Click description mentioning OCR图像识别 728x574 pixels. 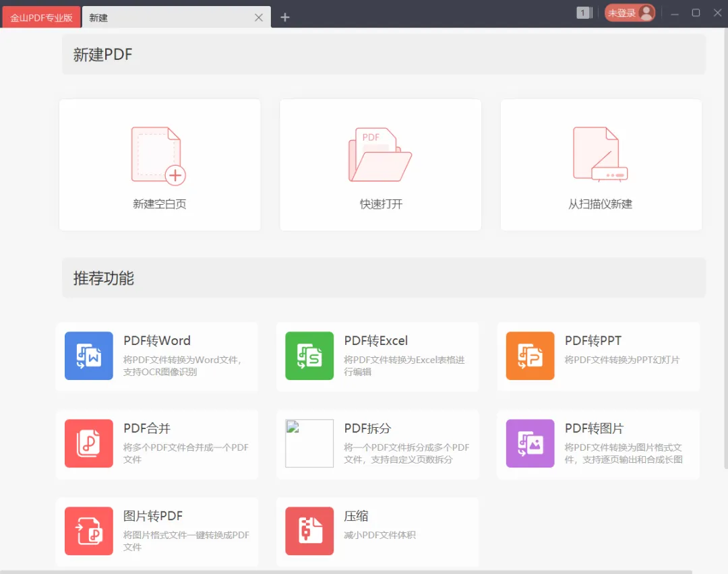tap(182, 366)
